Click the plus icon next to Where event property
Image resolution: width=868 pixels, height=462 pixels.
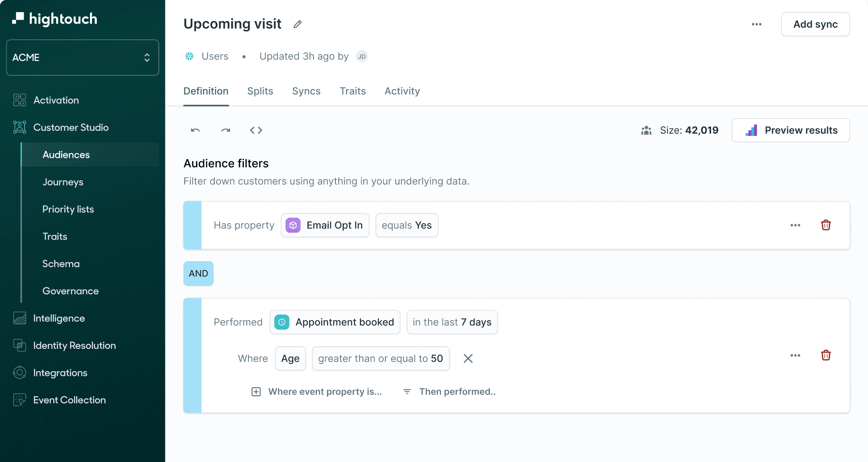(x=256, y=391)
